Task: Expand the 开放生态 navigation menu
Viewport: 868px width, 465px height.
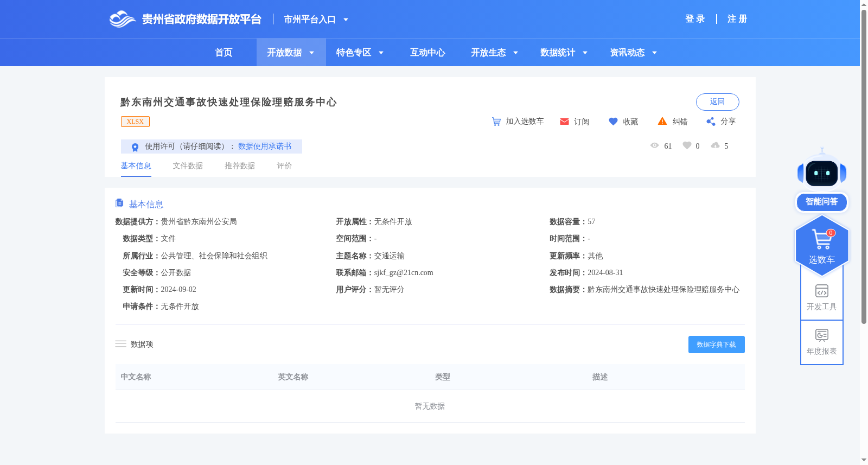Action: 494,53
